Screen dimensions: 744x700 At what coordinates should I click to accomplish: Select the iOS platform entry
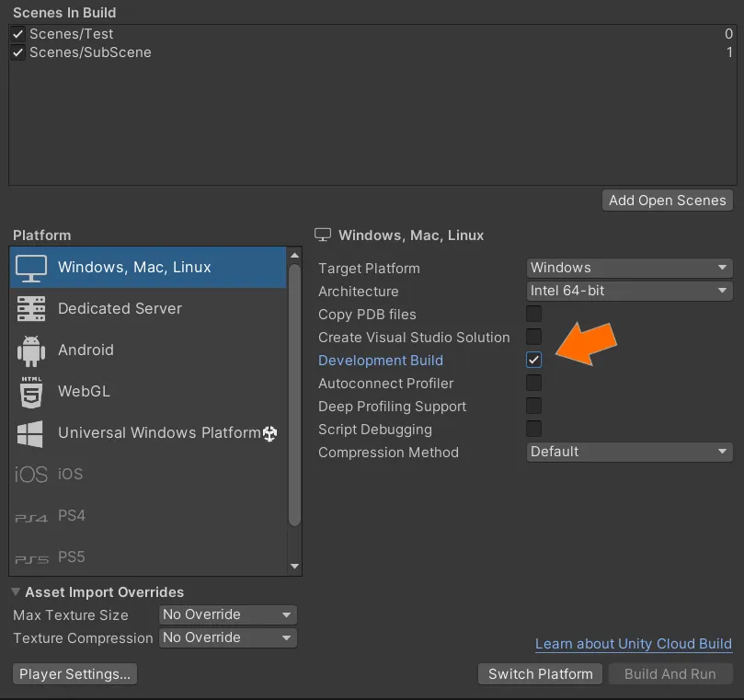point(148,474)
